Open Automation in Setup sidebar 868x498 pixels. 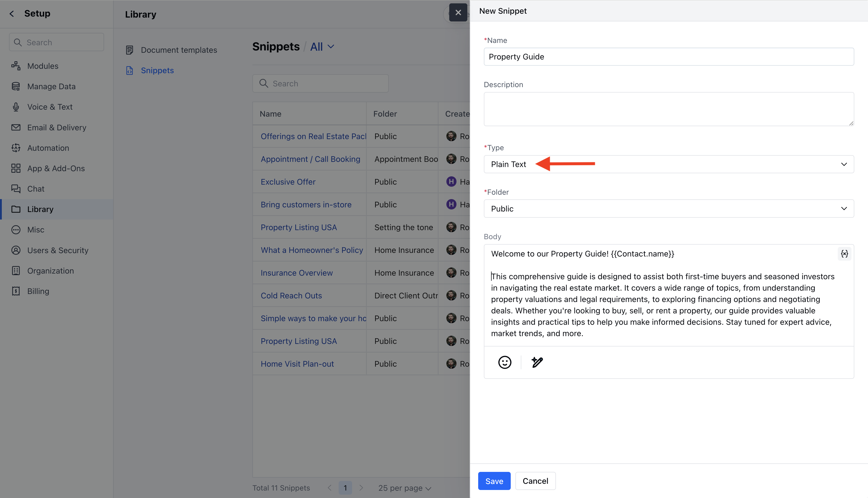click(x=48, y=148)
